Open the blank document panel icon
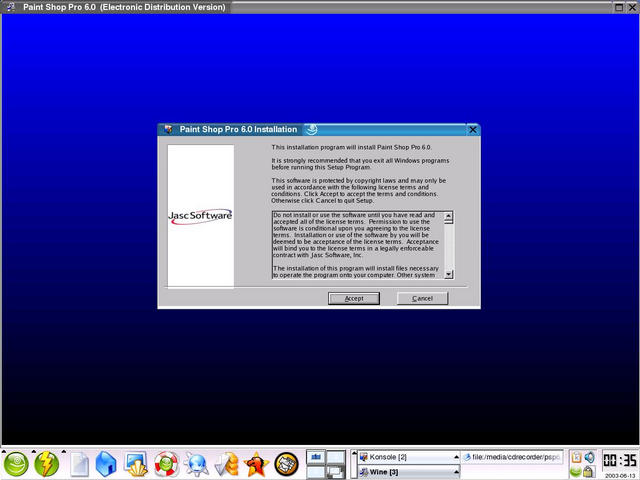The image size is (640, 480). click(79, 464)
